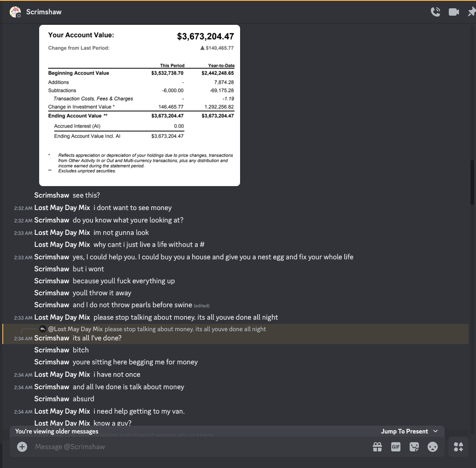Open the account statement image attachment
Viewport: 476px width, 468px height.
click(140, 105)
